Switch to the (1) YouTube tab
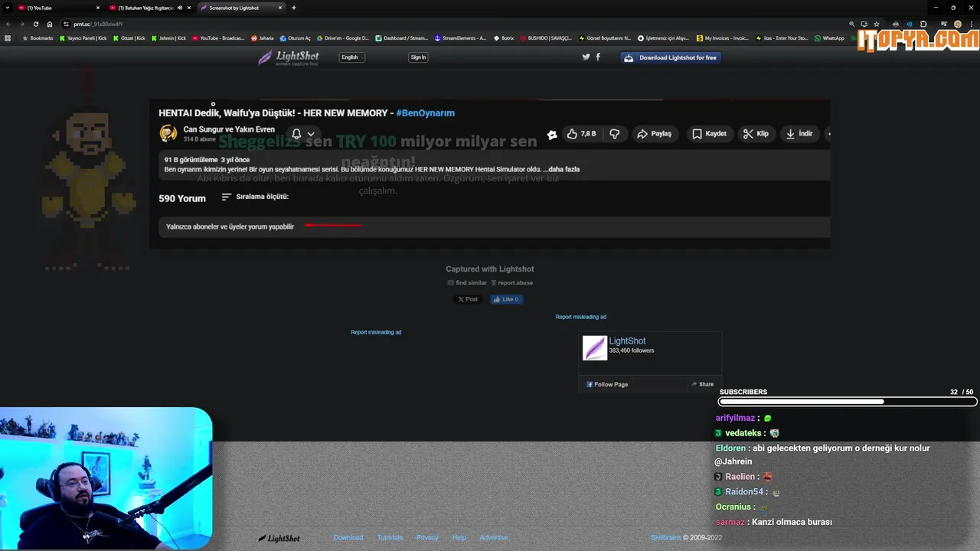The width and height of the screenshot is (980, 551). [x=60, y=8]
